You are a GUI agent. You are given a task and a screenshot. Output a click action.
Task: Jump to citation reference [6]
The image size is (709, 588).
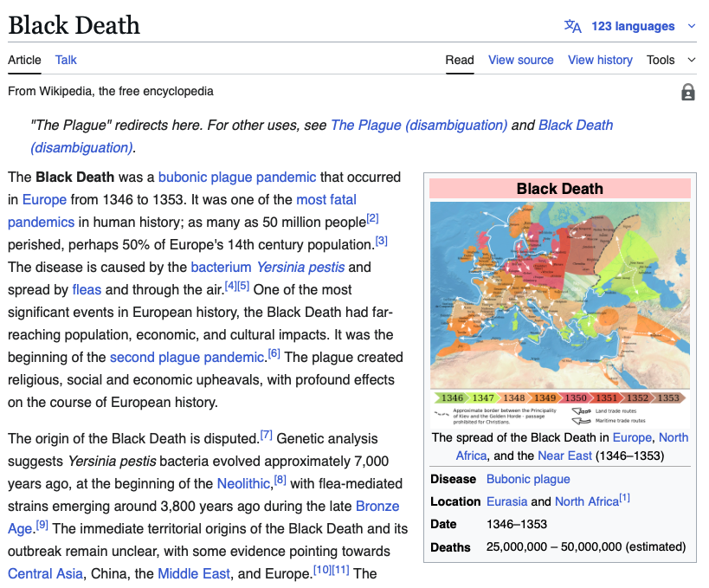click(274, 353)
